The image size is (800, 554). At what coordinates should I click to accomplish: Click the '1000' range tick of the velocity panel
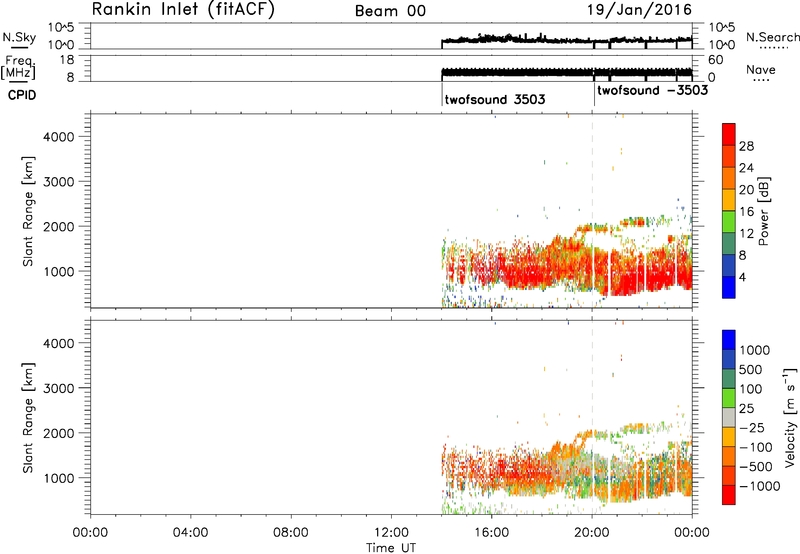pyautogui.click(x=59, y=478)
